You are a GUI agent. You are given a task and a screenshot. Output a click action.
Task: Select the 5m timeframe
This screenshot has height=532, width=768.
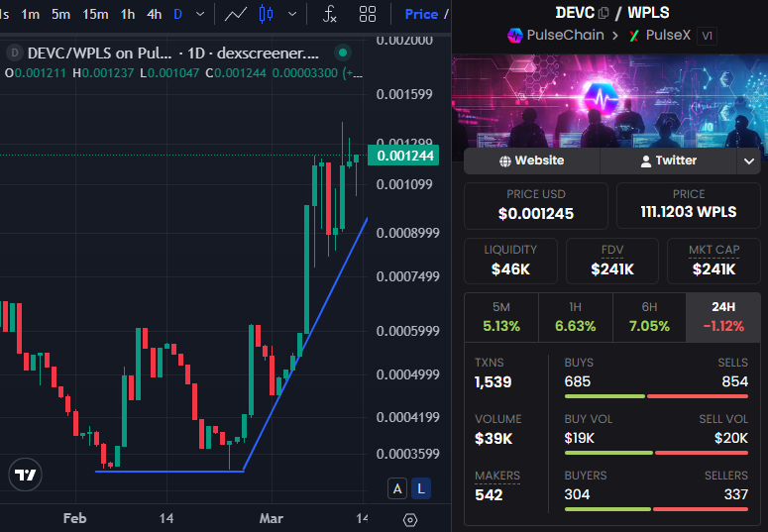click(x=60, y=14)
